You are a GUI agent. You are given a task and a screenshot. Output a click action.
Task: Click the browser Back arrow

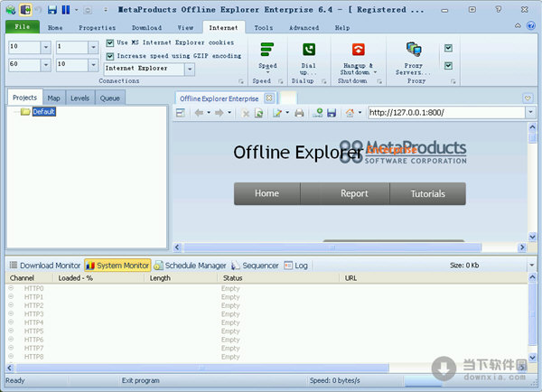pyautogui.click(x=199, y=113)
